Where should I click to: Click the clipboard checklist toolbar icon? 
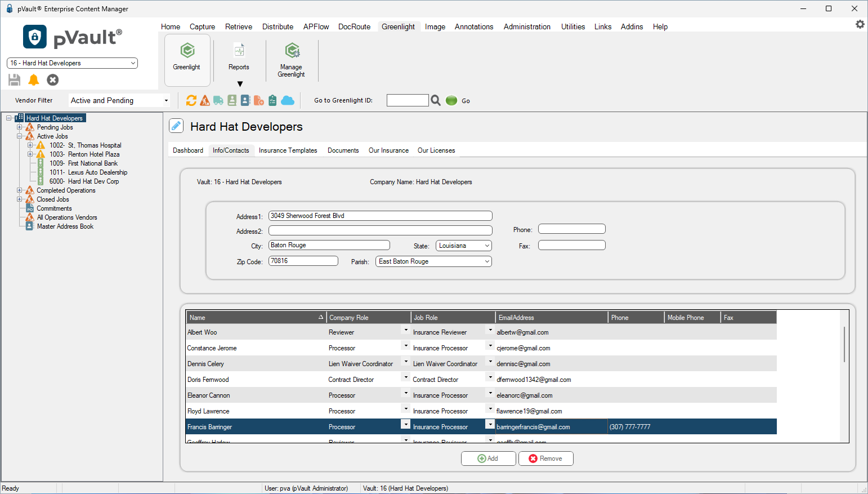coord(272,100)
